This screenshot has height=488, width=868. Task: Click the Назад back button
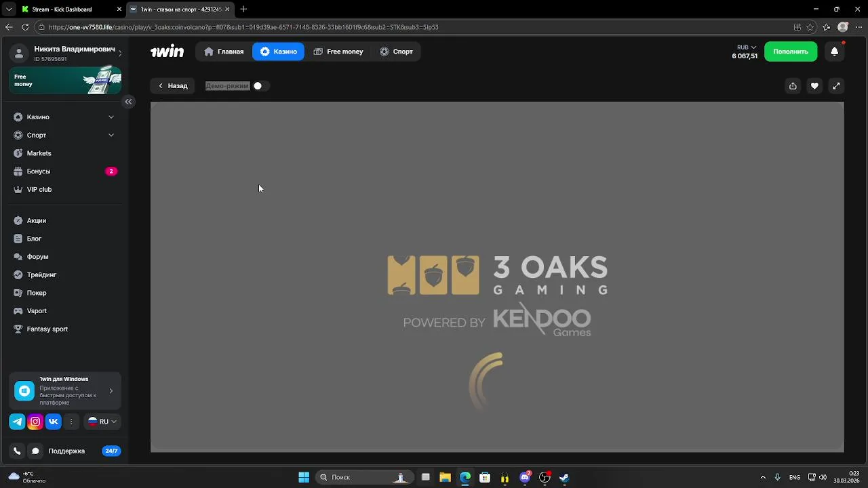(x=173, y=86)
